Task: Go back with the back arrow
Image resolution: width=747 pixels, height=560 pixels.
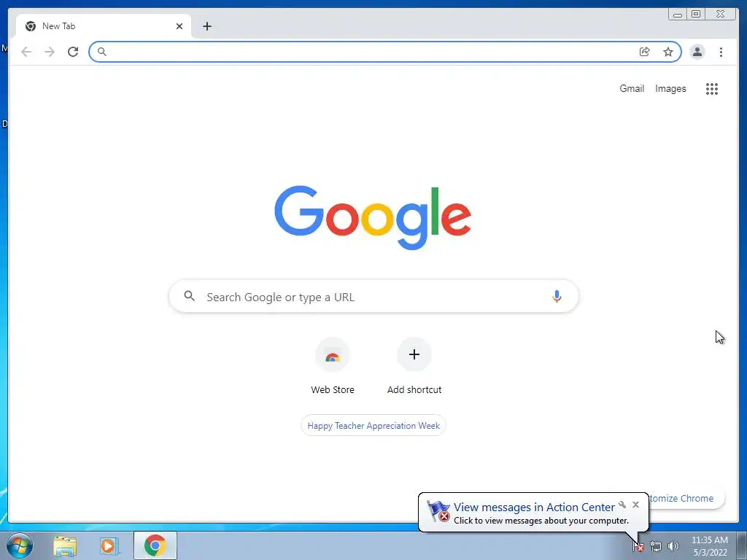Action: click(x=26, y=52)
